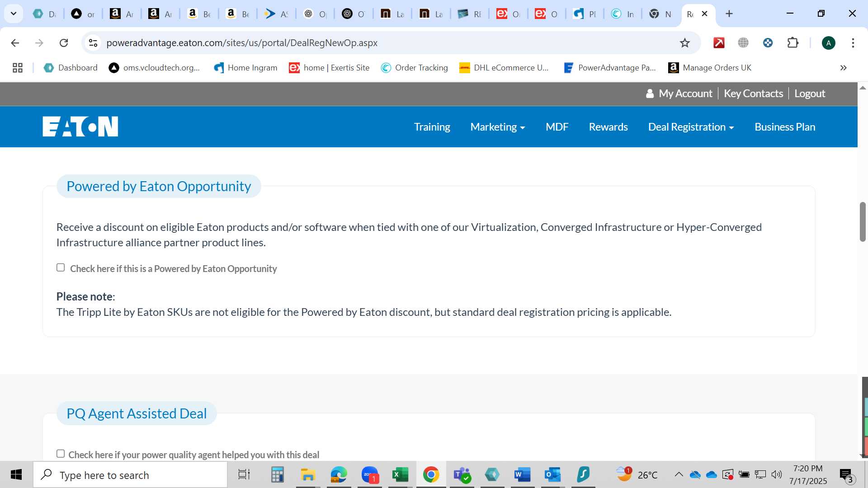Viewport: 868px width, 488px height.
Task: Click the red arrow extension icon
Action: coord(719,43)
